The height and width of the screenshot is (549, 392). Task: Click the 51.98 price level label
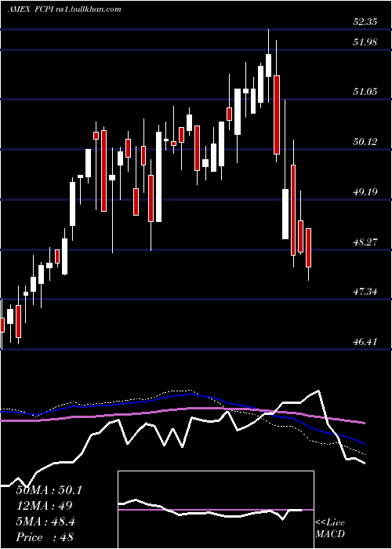(365, 42)
